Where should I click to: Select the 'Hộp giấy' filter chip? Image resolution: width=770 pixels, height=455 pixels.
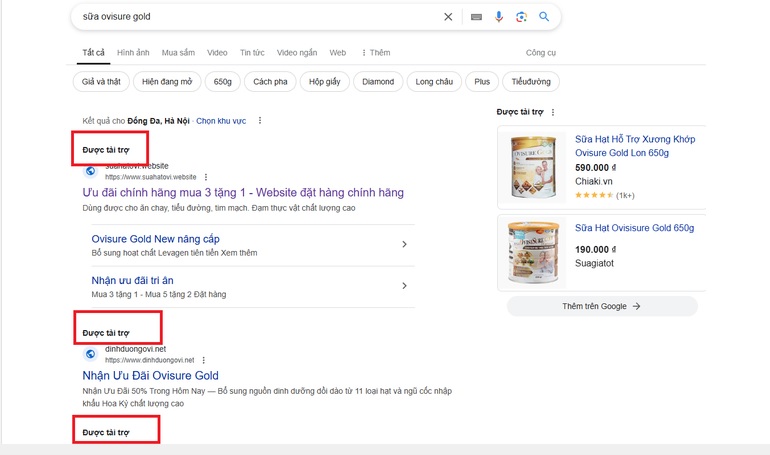point(325,81)
